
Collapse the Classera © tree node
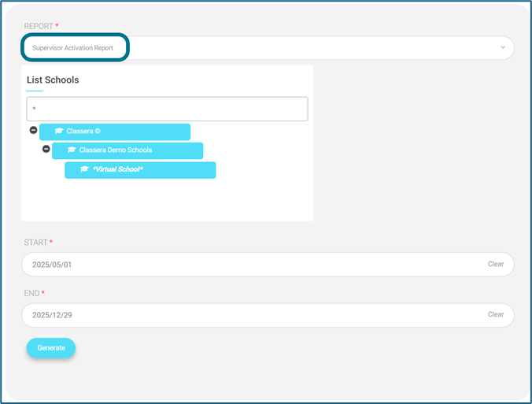pos(33,130)
